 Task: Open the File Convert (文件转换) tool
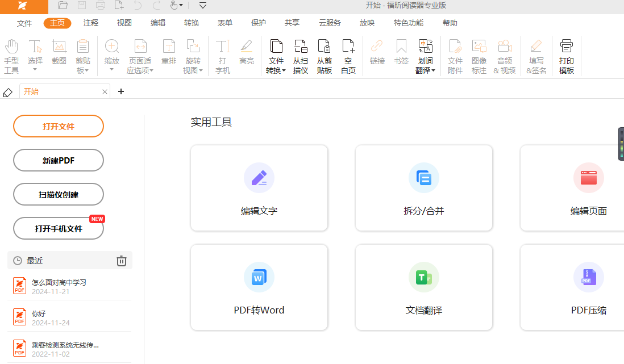(x=276, y=56)
